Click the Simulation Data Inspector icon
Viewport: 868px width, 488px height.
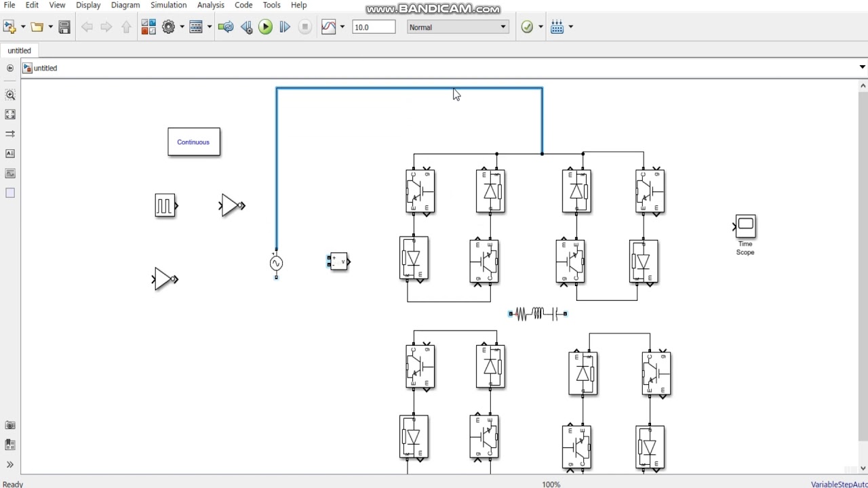pyautogui.click(x=328, y=27)
